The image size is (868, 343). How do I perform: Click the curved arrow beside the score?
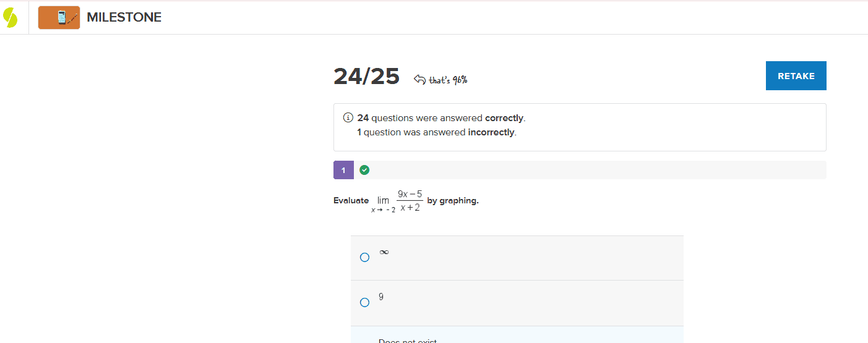pyautogui.click(x=419, y=79)
